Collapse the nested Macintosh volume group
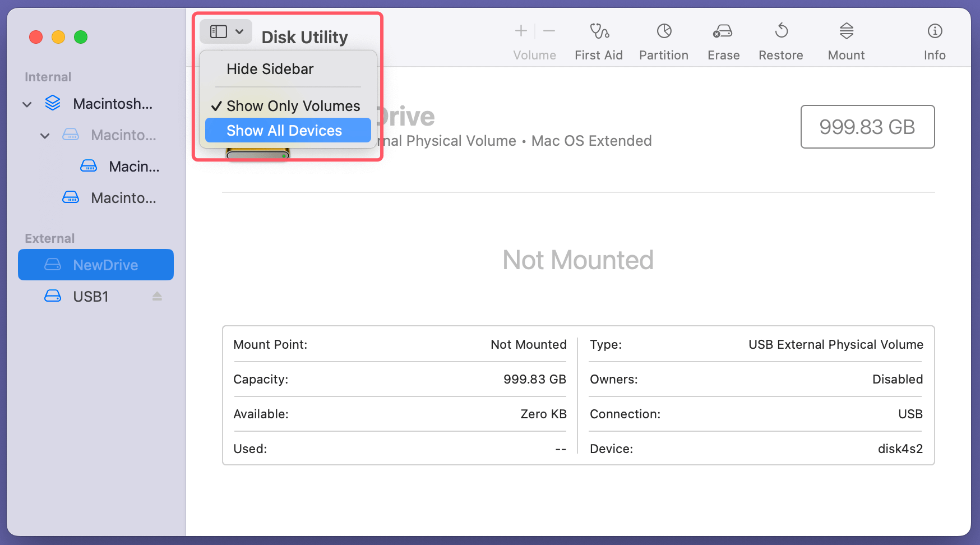 [45, 135]
